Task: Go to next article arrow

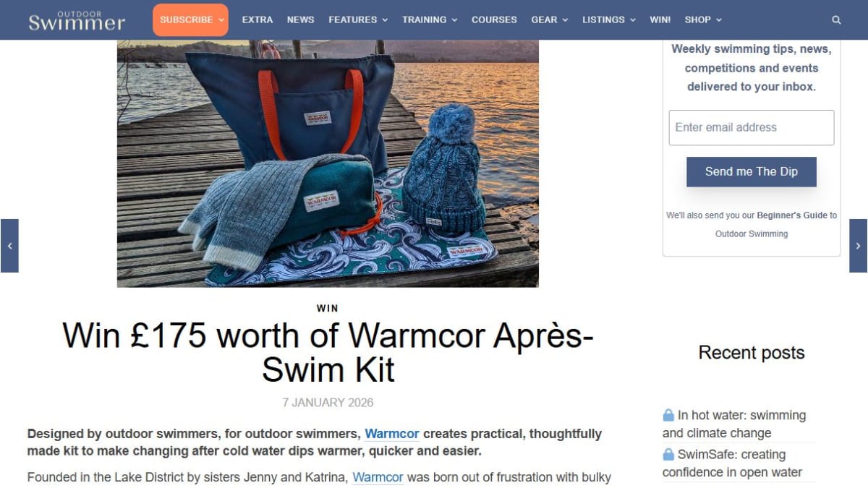Action: [x=858, y=246]
